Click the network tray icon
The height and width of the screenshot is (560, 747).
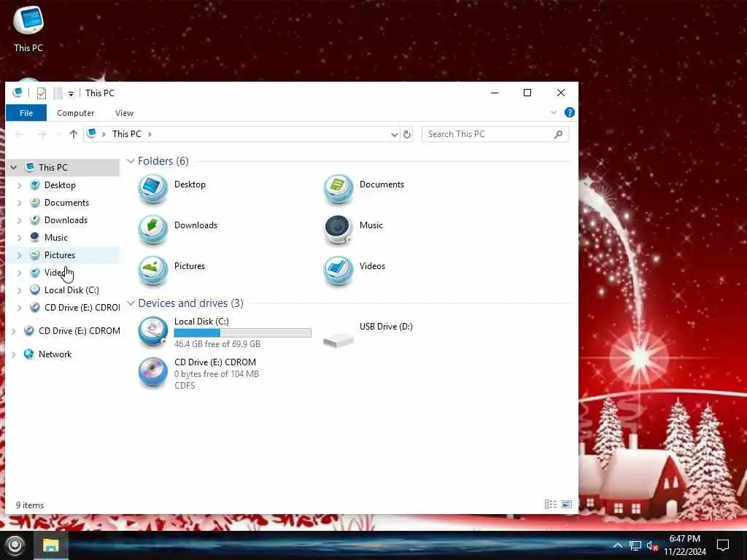635,545
